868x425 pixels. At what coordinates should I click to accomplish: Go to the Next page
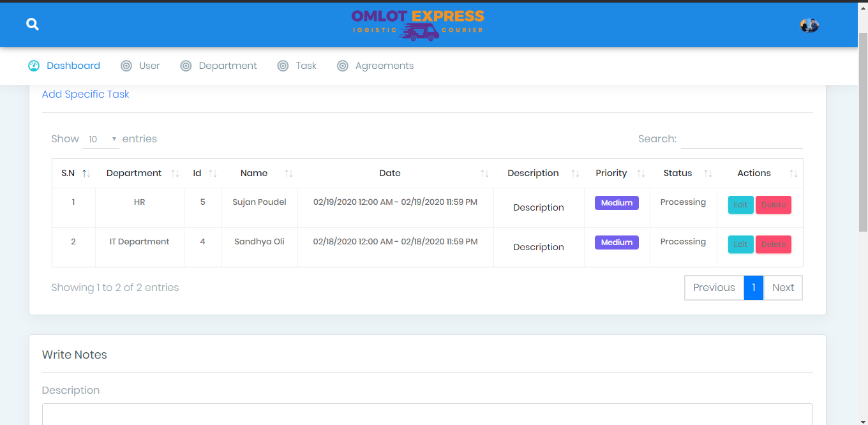(782, 288)
